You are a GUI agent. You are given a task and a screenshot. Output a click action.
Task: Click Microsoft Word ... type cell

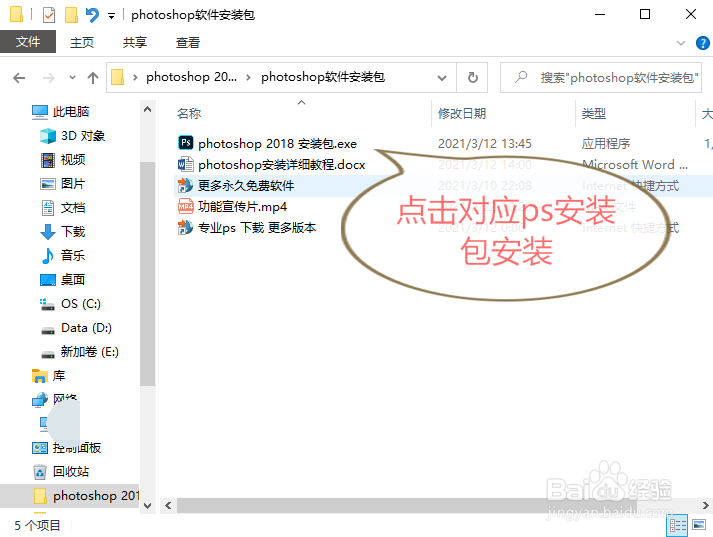coord(635,165)
